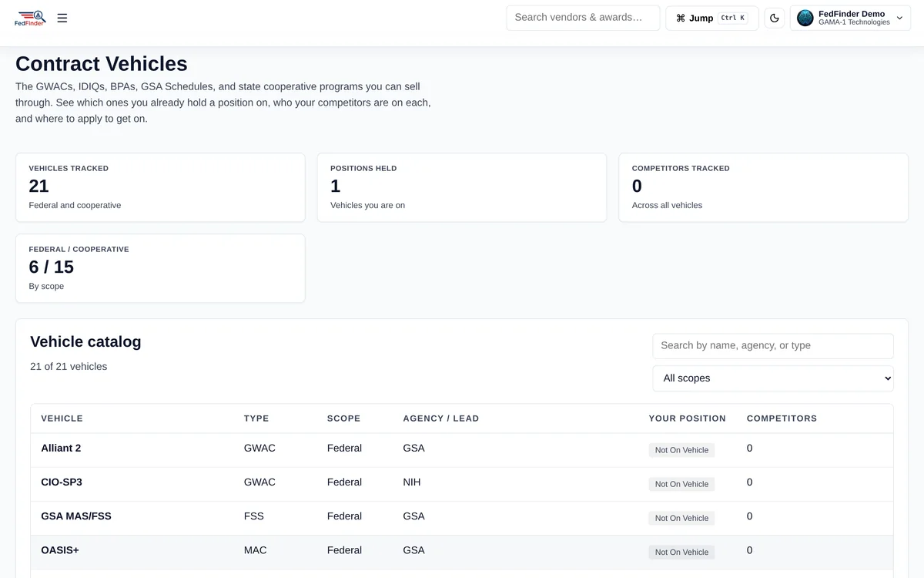This screenshot has width=924, height=578.
Task: Click the FedFinder logo
Action: point(30,18)
